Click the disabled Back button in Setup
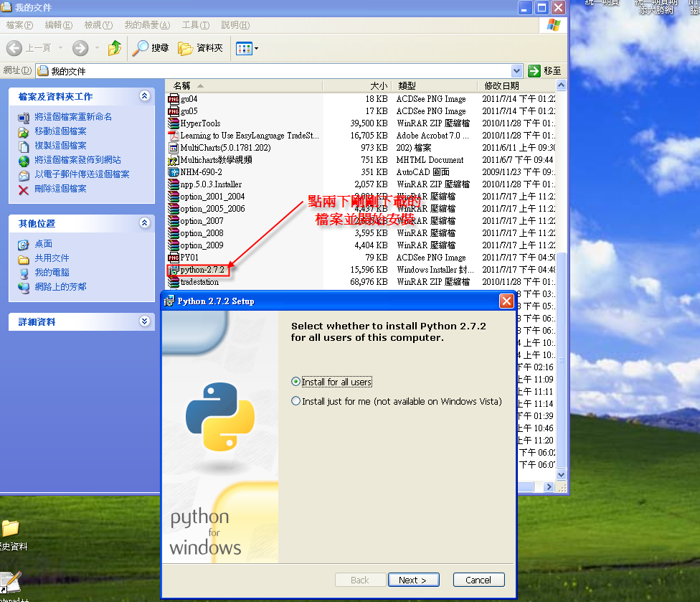 [x=360, y=580]
